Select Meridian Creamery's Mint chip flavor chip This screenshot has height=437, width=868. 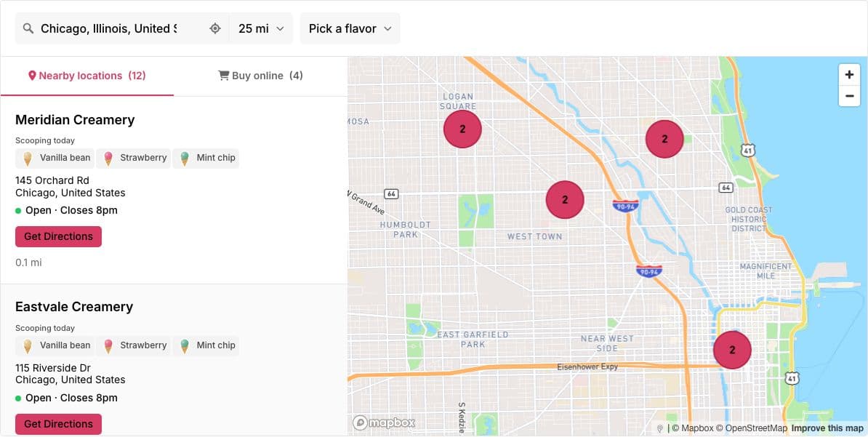click(206, 159)
